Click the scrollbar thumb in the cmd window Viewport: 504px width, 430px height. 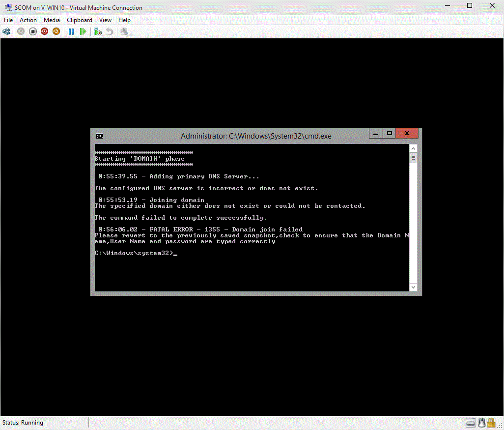tap(413, 157)
